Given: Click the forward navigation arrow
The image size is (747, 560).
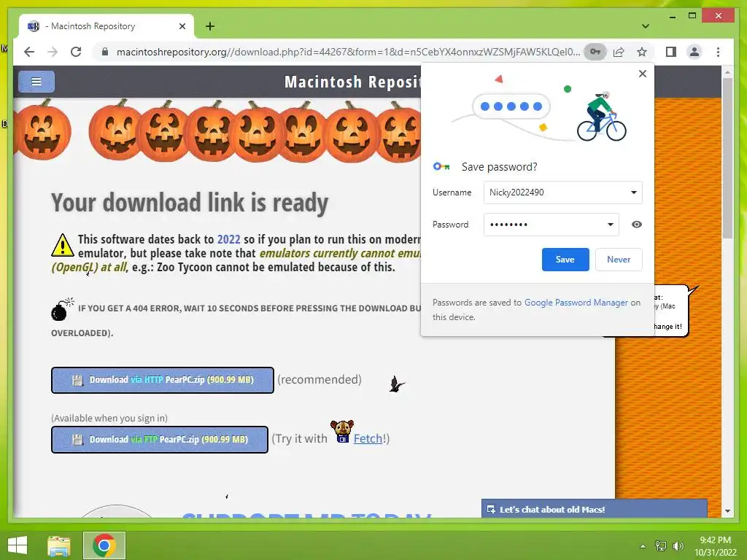Looking at the screenshot, I should point(53,52).
